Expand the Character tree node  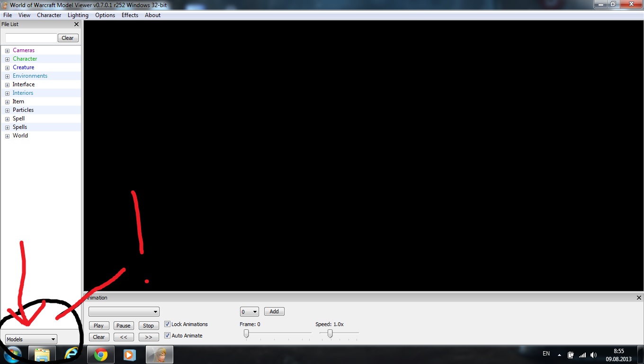[x=8, y=59]
